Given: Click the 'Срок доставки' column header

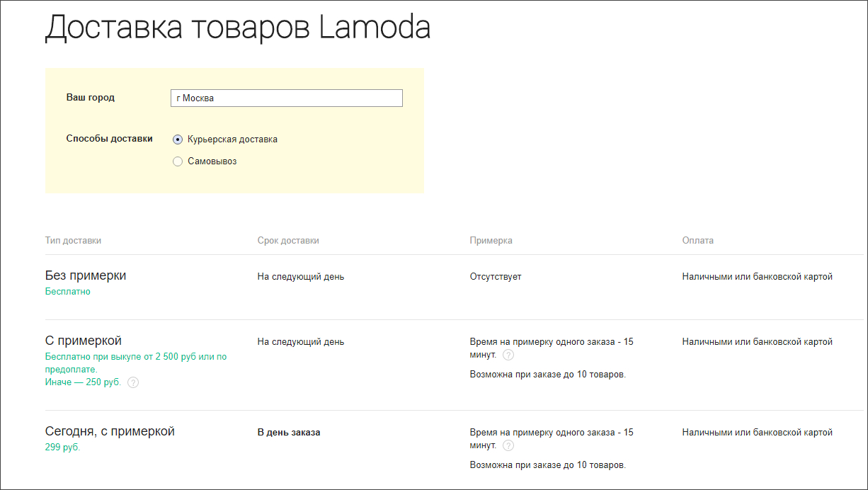Looking at the screenshot, I should pyautogui.click(x=288, y=241).
